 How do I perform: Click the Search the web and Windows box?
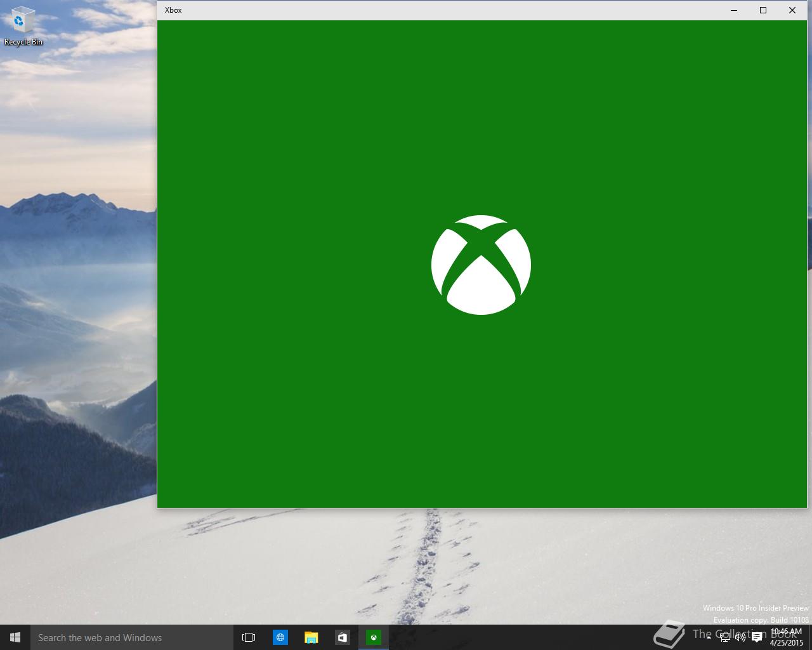click(x=132, y=637)
